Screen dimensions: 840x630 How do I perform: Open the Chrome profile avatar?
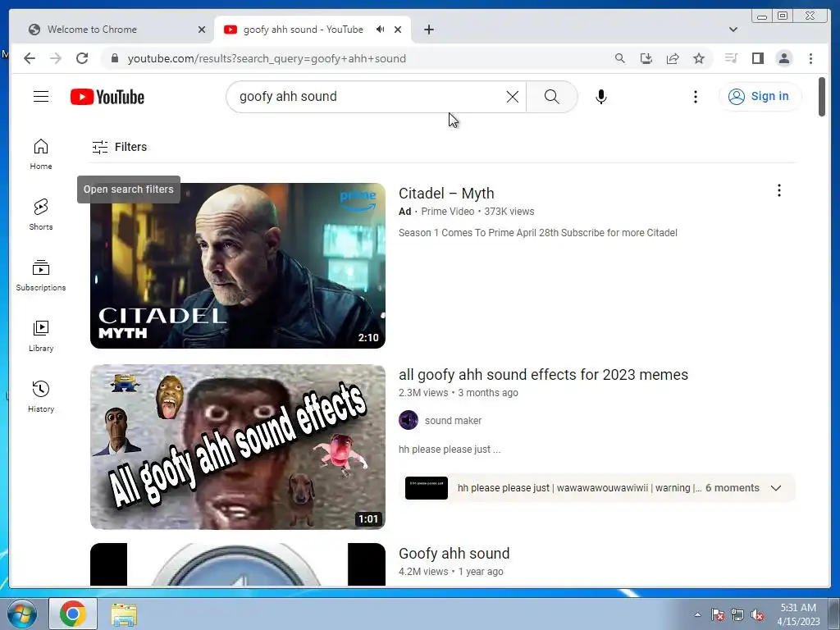click(x=783, y=58)
